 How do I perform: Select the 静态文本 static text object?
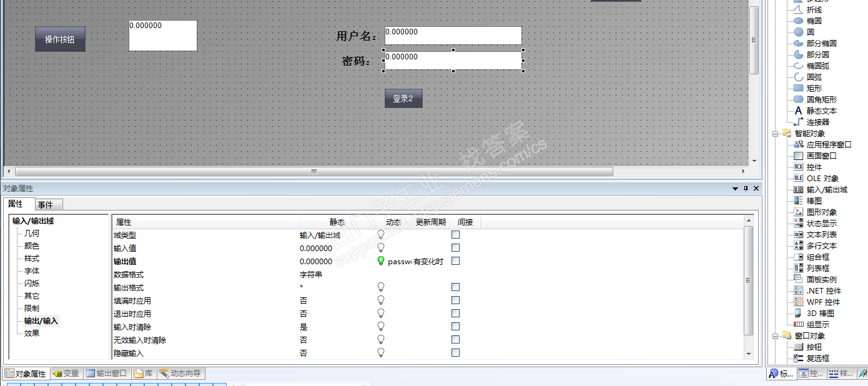tap(822, 111)
